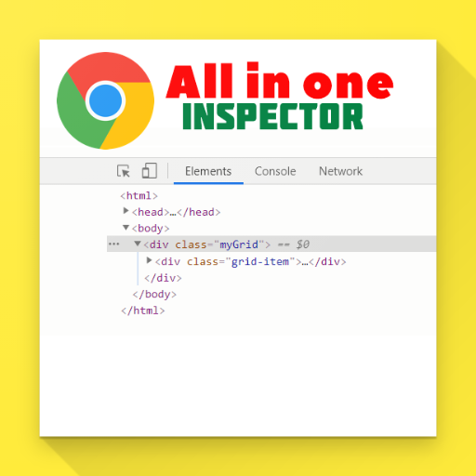Screen dimensions: 476x476
Task: Activate the inspect element picker icon
Action: coord(124,171)
